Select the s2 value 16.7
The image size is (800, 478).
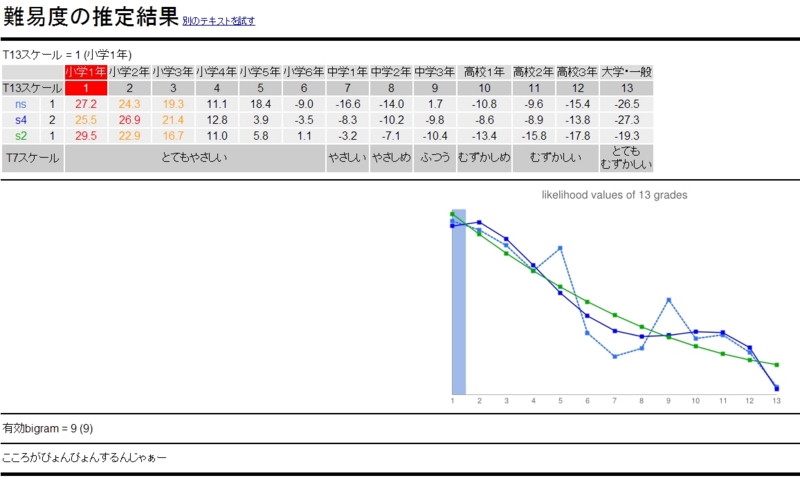(173, 136)
